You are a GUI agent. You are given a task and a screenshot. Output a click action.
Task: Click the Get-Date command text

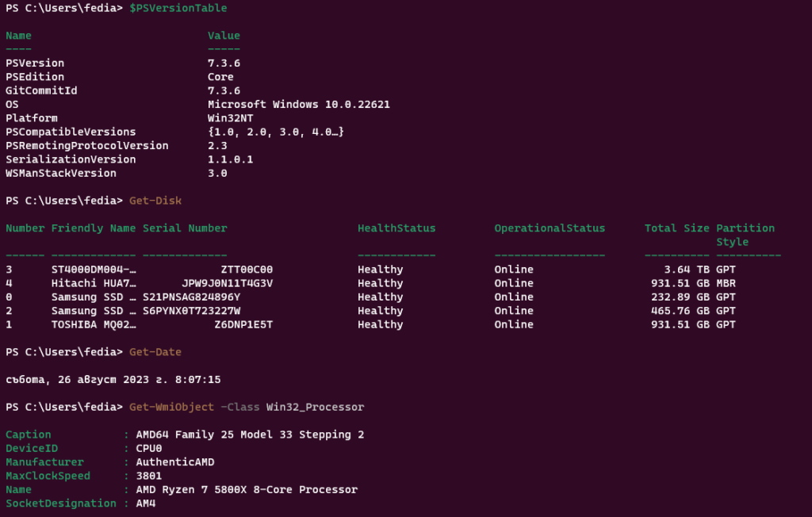coord(155,352)
